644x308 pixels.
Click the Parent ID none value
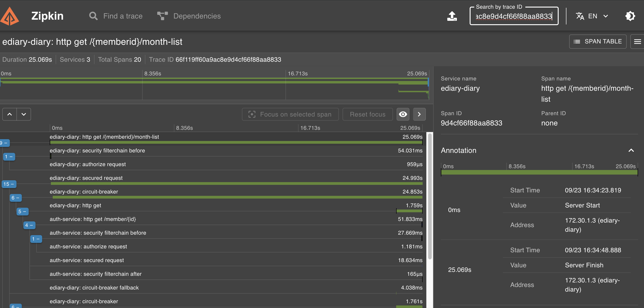[x=549, y=123]
